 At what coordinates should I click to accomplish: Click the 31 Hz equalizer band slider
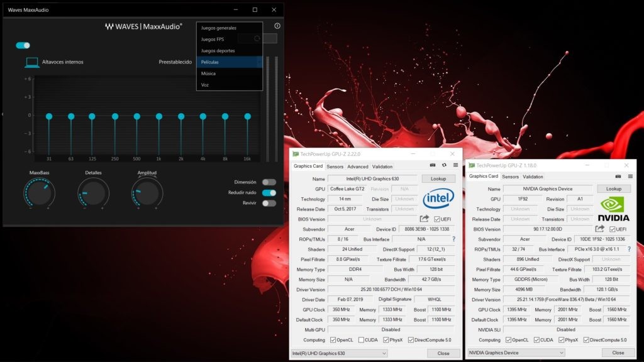pos(49,116)
